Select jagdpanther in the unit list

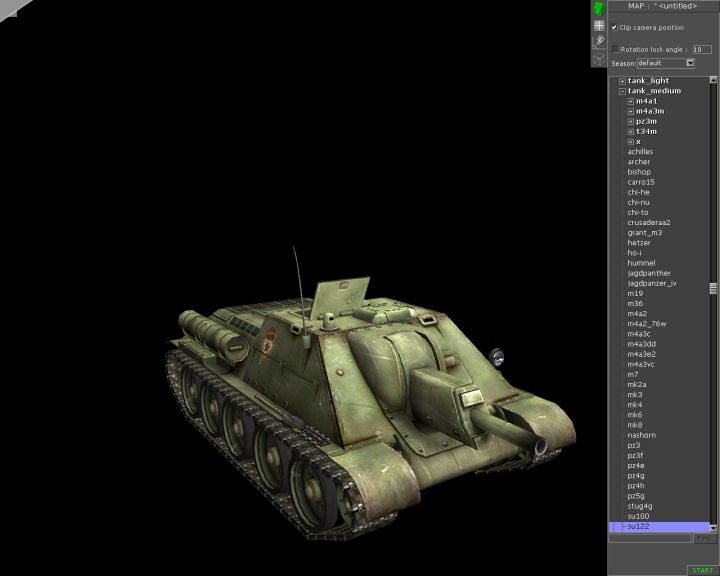click(x=649, y=273)
